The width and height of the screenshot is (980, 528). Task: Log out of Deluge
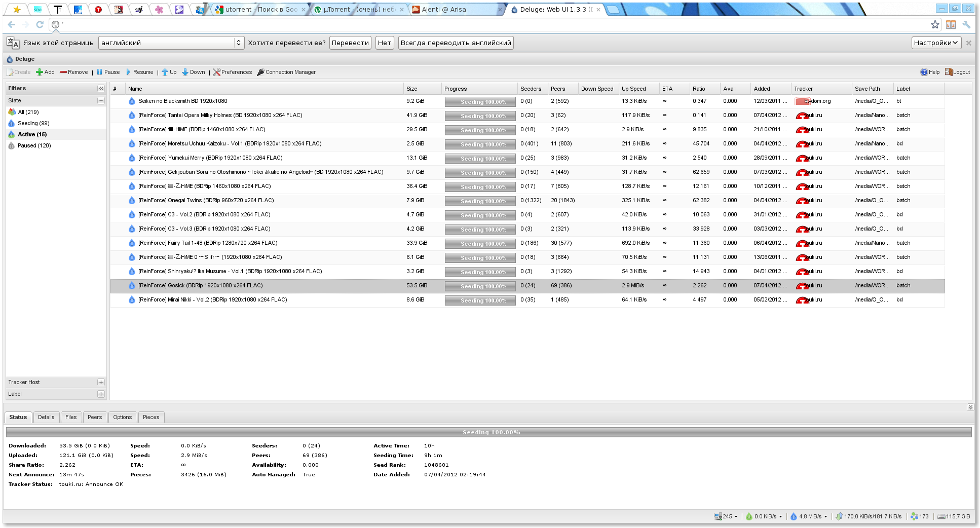(957, 72)
